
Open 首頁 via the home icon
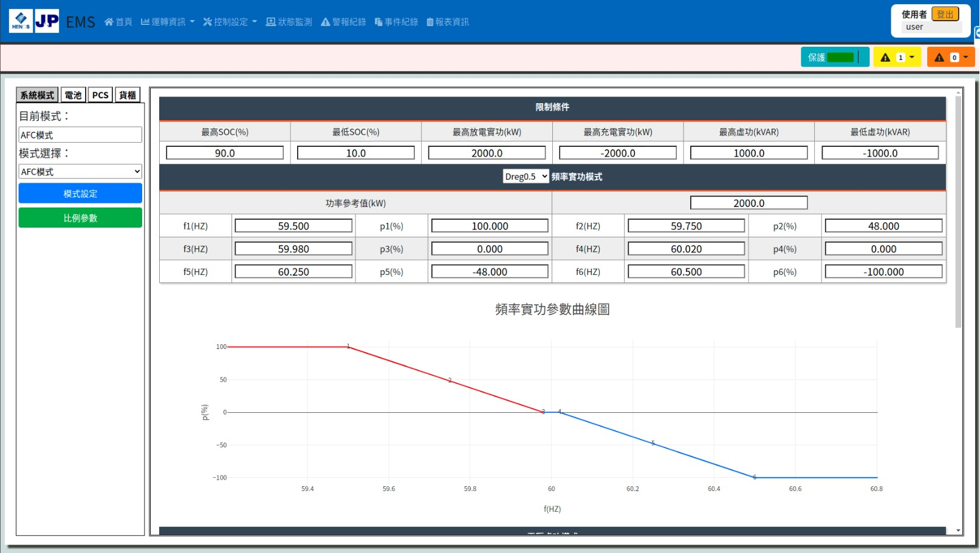point(108,21)
